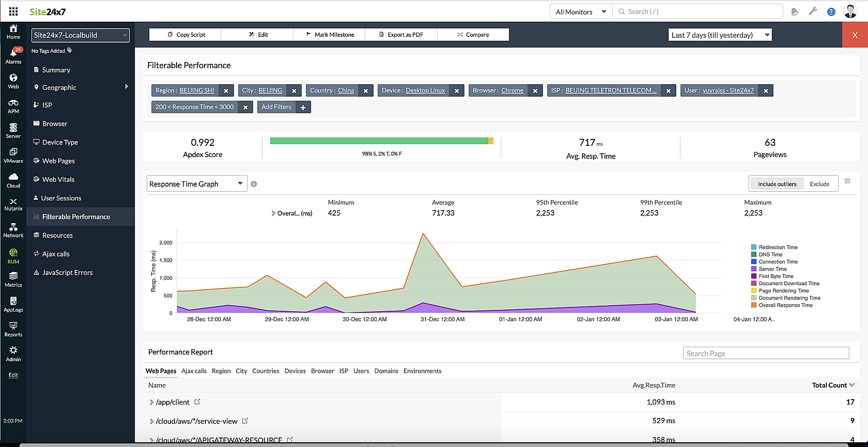Click the RUM globe icon
The width and height of the screenshot is (868, 447).
[x=13, y=253]
